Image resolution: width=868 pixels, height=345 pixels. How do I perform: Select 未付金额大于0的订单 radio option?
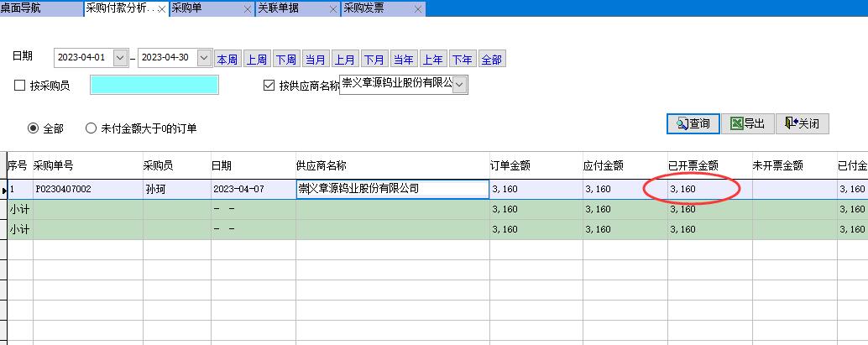92,128
